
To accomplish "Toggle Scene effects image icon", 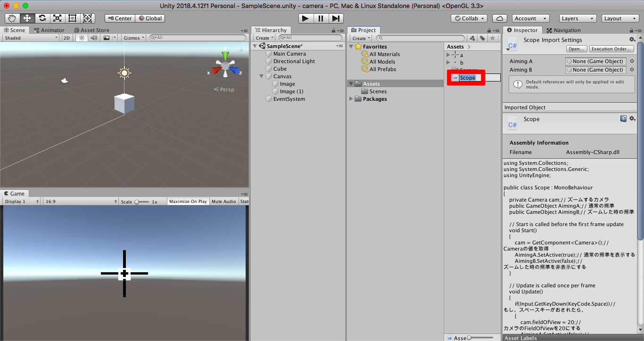I will (x=107, y=38).
